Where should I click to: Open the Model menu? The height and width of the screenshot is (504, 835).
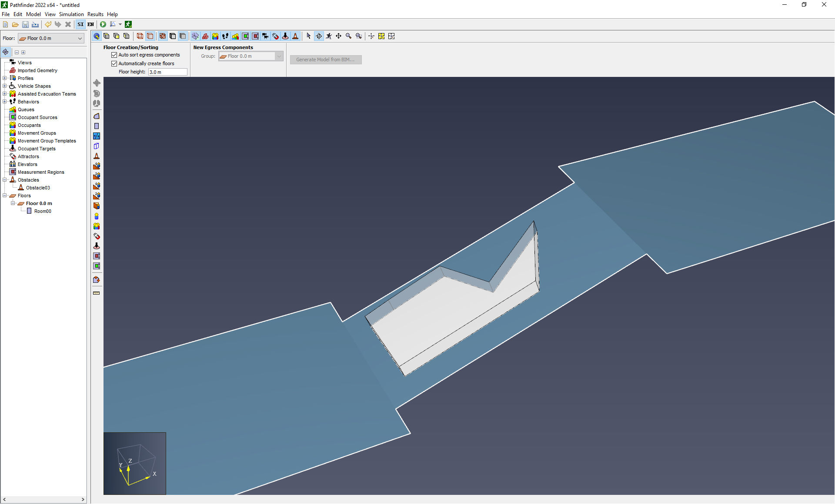pos(33,14)
